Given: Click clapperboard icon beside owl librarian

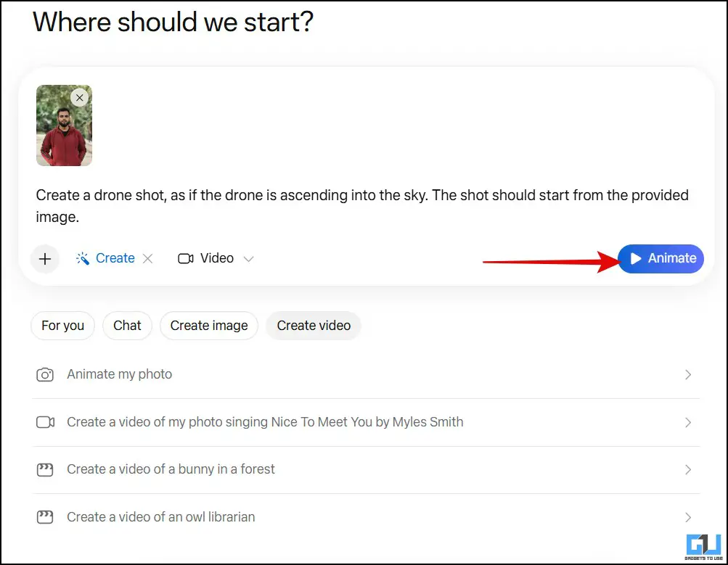Looking at the screenshot, I should 45,518.
